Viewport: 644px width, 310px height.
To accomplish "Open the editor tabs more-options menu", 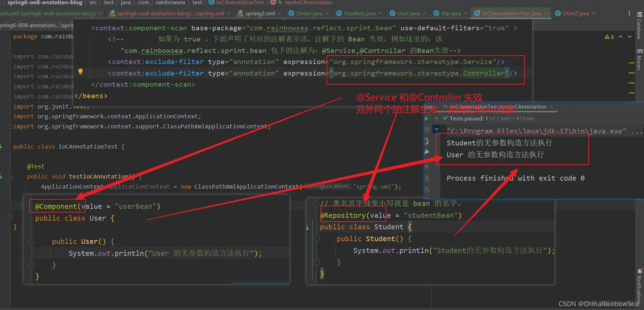I will pyautogui.click(x=629, y=13).
